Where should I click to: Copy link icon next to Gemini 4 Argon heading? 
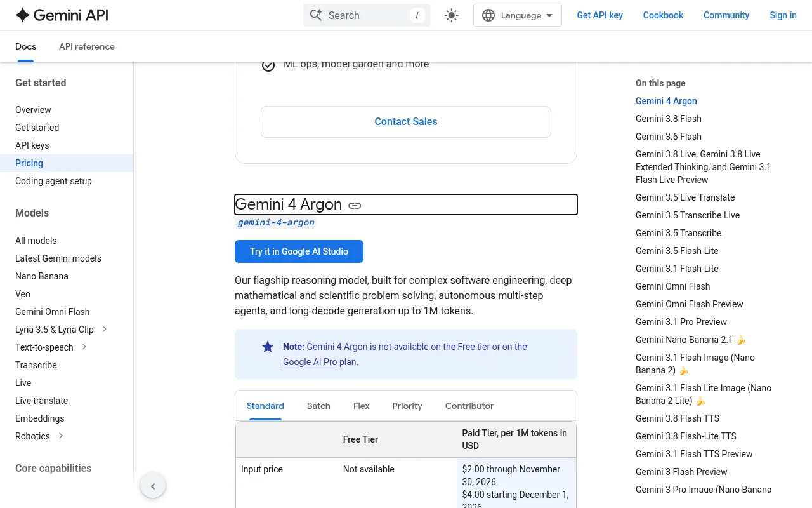[355, 205]
